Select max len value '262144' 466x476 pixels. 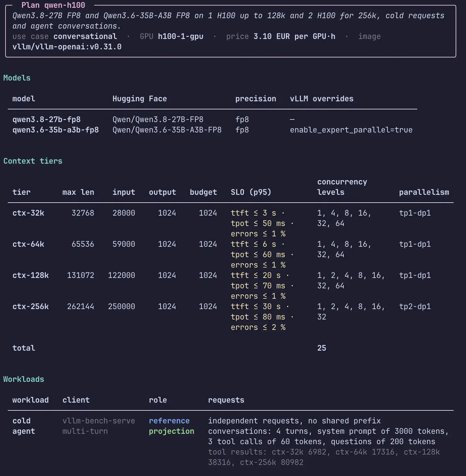pyautogui.click(x=81, y=307)
